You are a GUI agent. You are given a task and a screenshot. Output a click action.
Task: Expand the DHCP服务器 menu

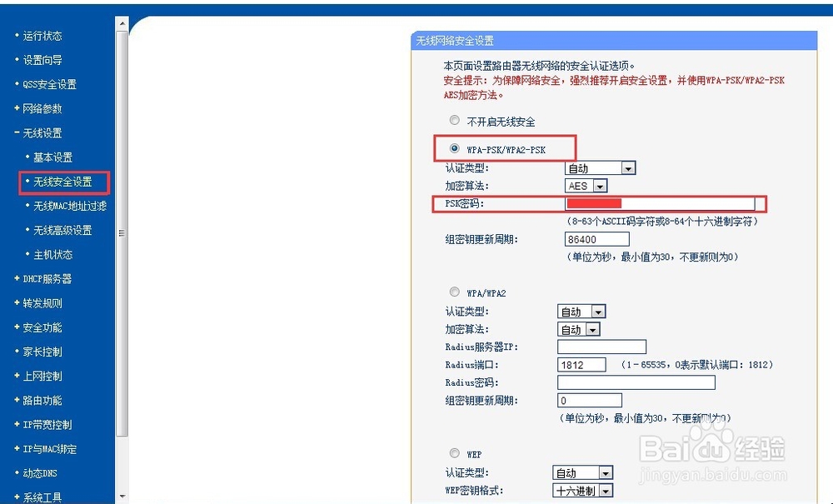coord(45,279)
